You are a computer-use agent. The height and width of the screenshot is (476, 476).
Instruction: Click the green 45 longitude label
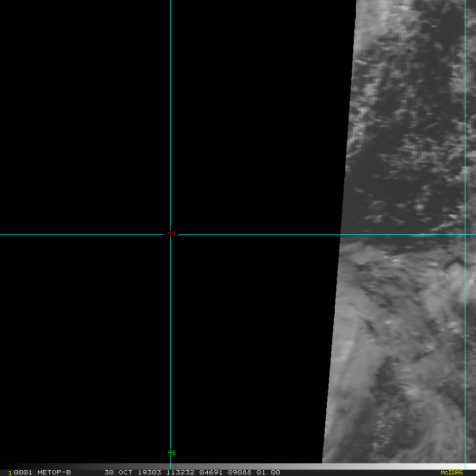[x=171, y=453]
